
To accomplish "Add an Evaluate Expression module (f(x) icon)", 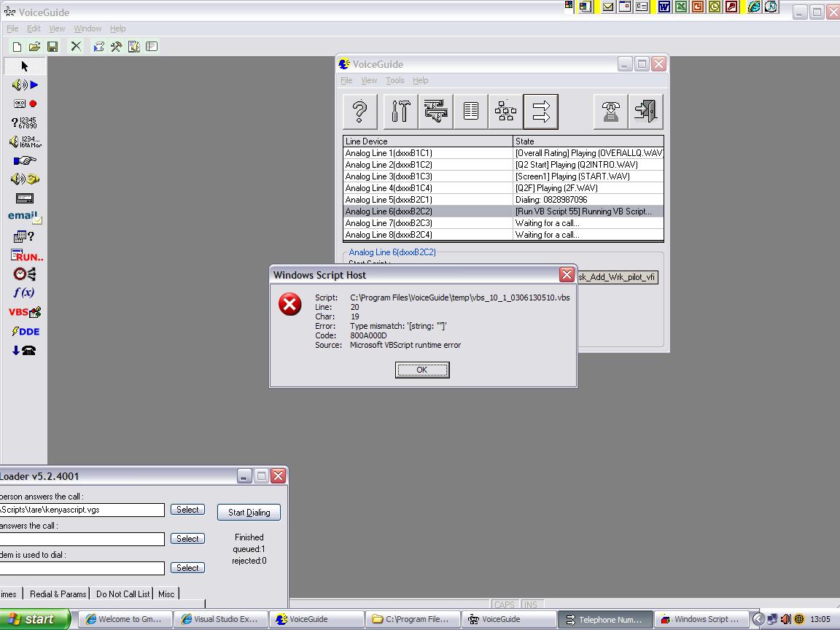I will (x=25, y=292).
